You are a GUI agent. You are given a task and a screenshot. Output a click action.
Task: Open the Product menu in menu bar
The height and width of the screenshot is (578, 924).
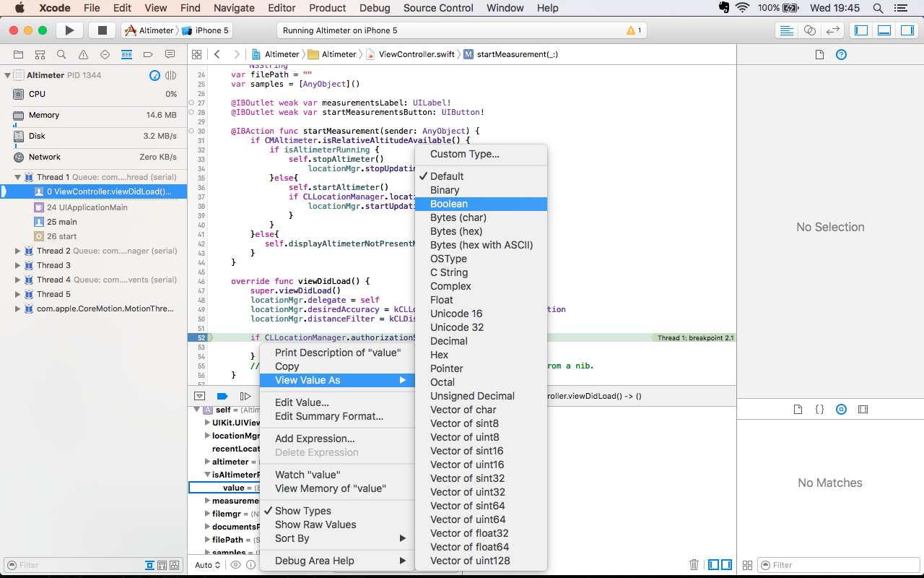coord(328,8)
